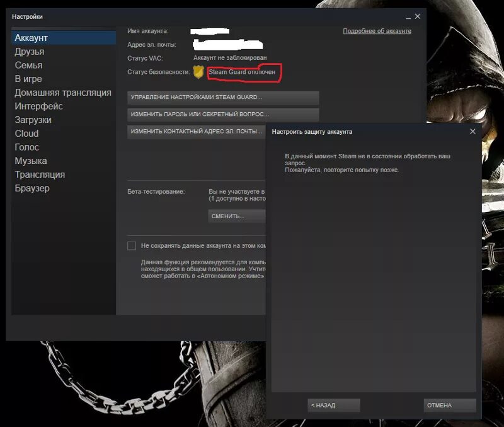Screen dimensions: 504x427
Task: Toggle Не сохранять данные аккаунта checkbox
Action: [132, 246]
